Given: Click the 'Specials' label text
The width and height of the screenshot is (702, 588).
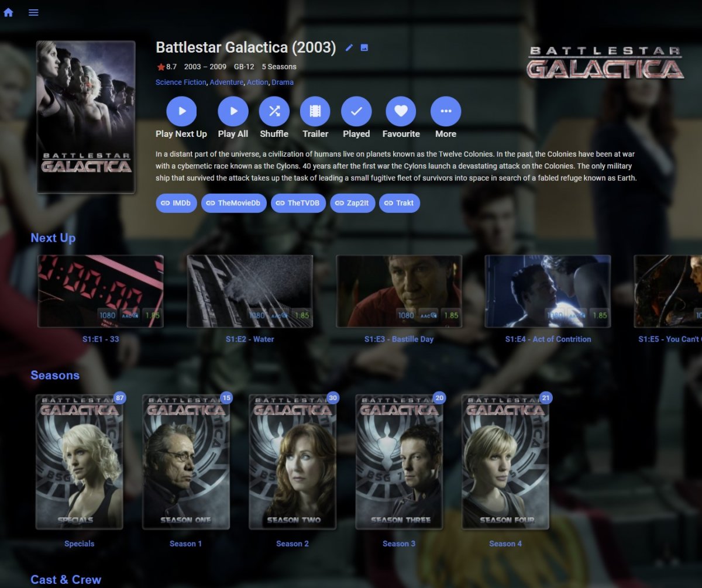Looking at the screenshot, I should click(80, 544).
